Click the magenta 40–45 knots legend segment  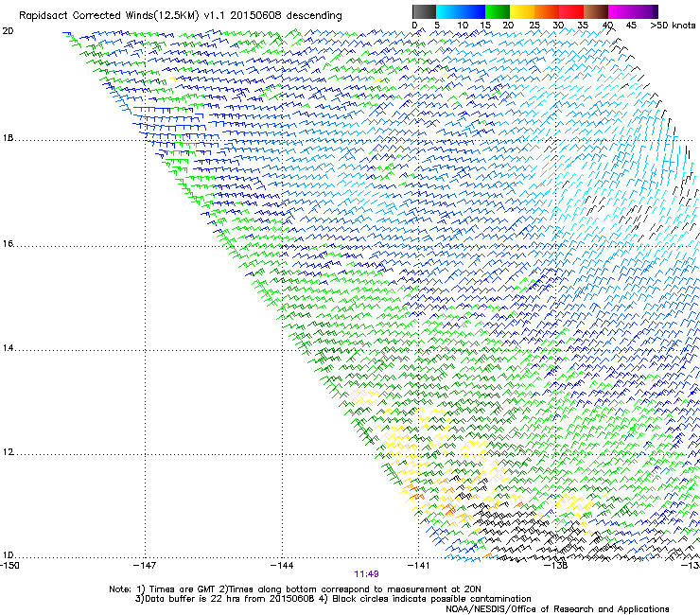(x=621, y=11)
